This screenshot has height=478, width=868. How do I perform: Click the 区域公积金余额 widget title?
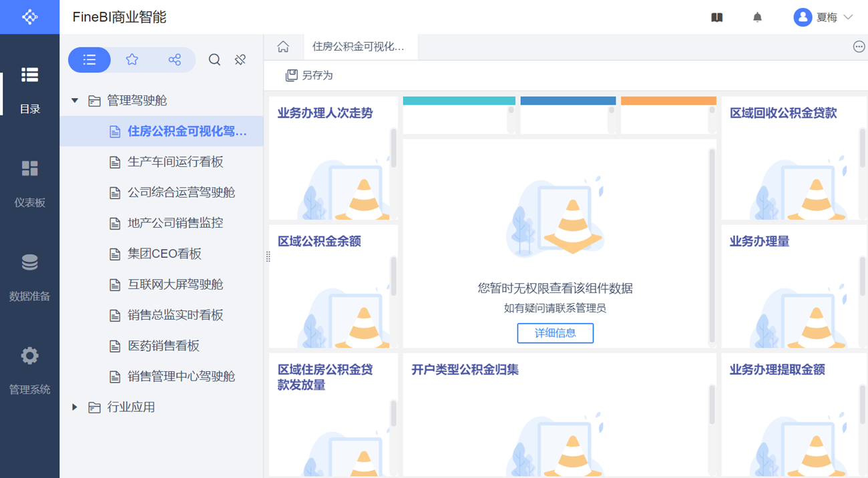point(319,242)
